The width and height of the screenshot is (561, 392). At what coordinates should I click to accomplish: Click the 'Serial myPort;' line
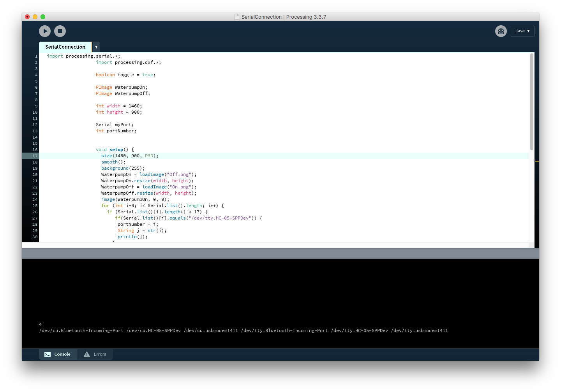coord(115,125)
